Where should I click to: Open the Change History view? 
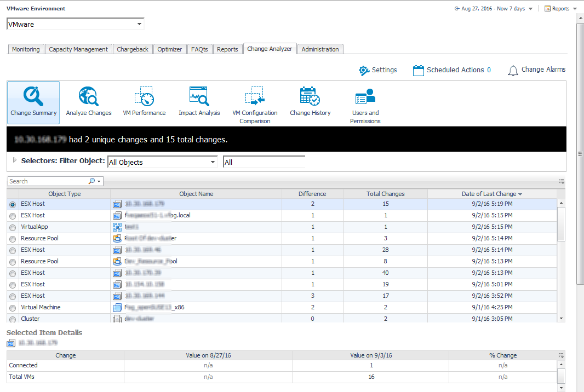click(x=310, y=102)
